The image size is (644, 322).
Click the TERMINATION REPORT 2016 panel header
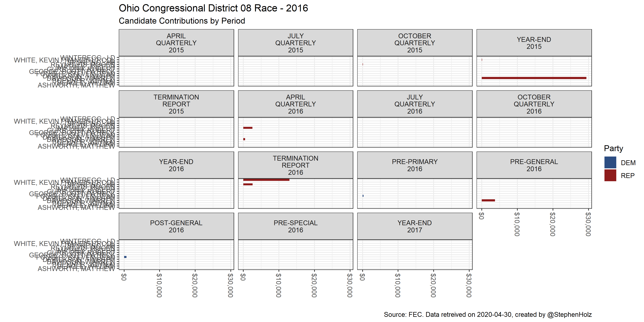tap(296, 165)
